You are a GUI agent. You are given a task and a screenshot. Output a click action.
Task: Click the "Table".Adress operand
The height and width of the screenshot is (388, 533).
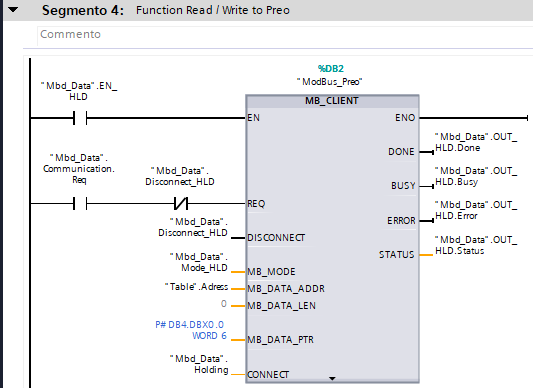click(x=196, y=287)
